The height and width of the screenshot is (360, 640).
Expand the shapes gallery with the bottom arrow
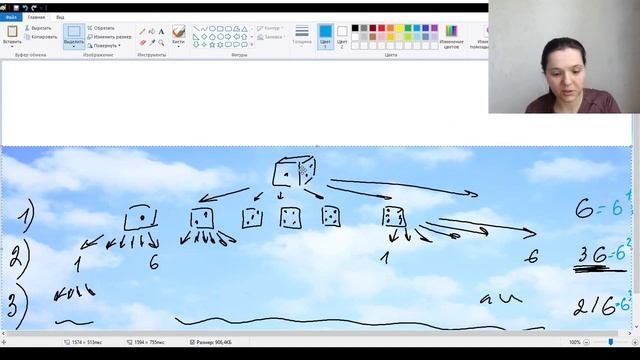pos(252,44)
